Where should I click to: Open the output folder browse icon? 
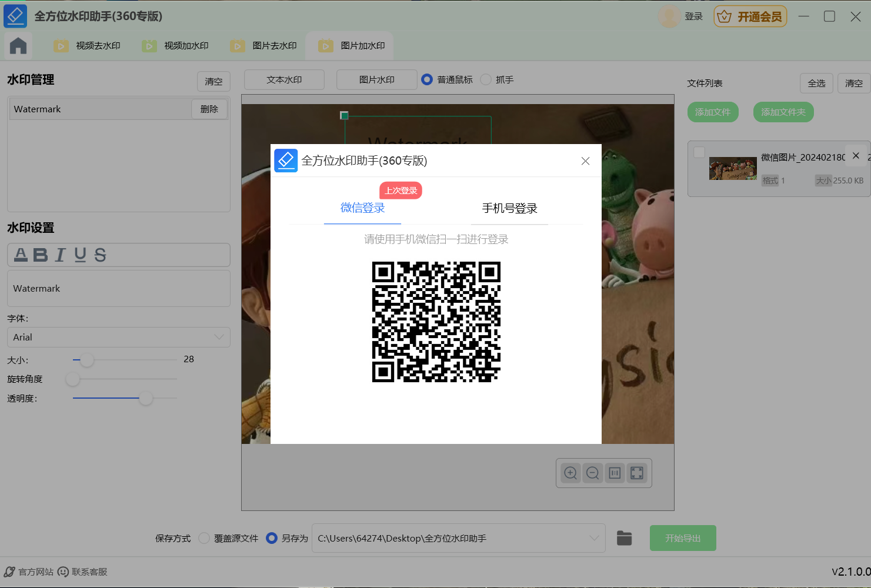pyautogui.click(x=624, y=538)
